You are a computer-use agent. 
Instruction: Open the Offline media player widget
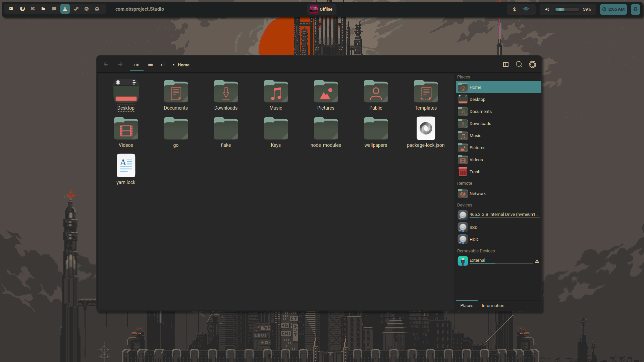pyautogui.click(x=321, y=9)
